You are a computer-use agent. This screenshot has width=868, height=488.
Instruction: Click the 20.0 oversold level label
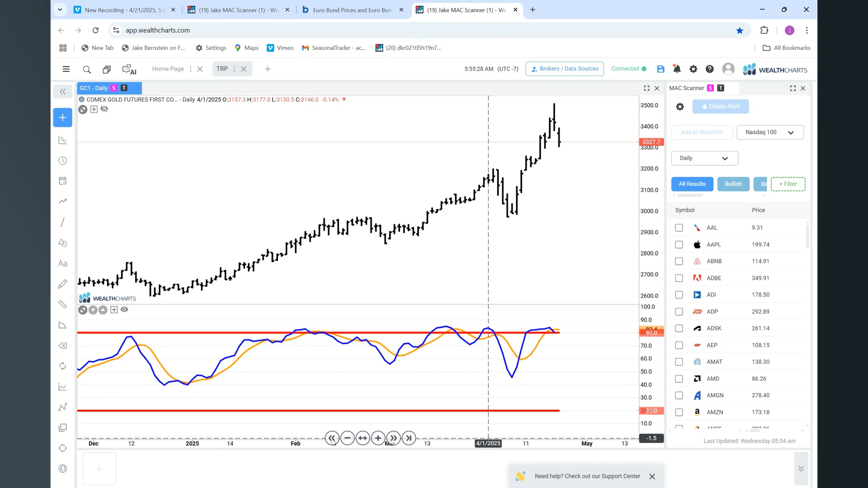[651, 411]
